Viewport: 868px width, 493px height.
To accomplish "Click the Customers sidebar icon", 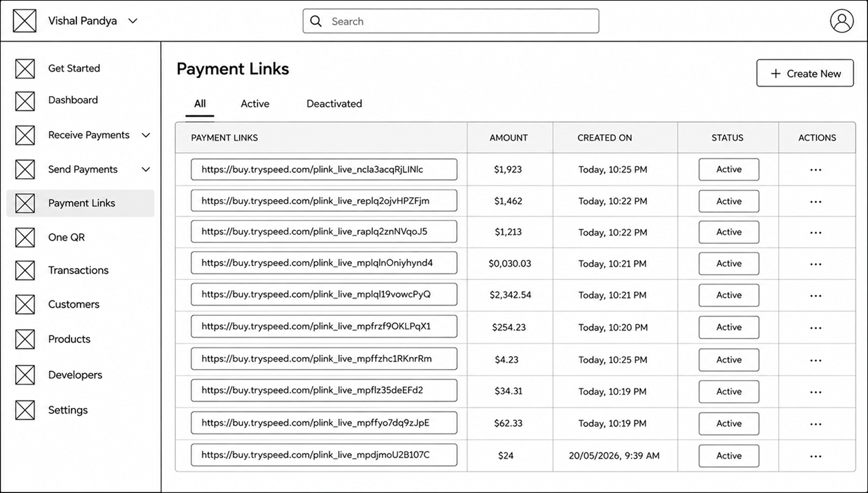I will 25,304.
